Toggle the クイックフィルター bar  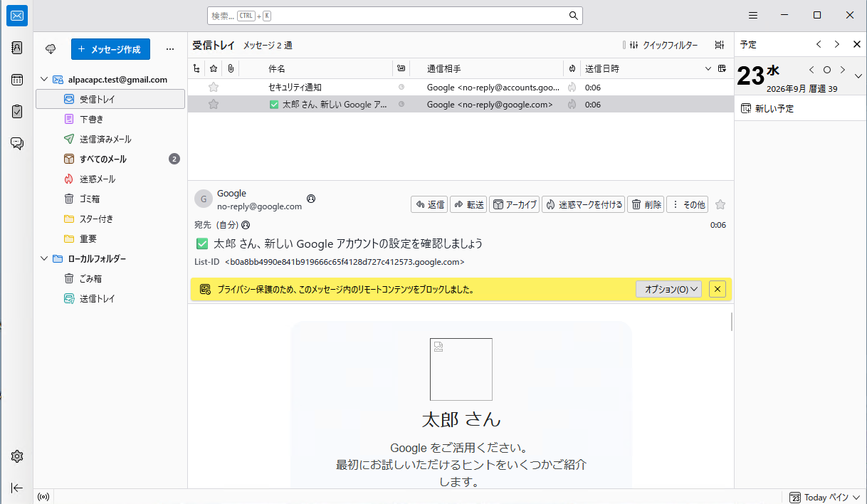[x=664, y=45]
